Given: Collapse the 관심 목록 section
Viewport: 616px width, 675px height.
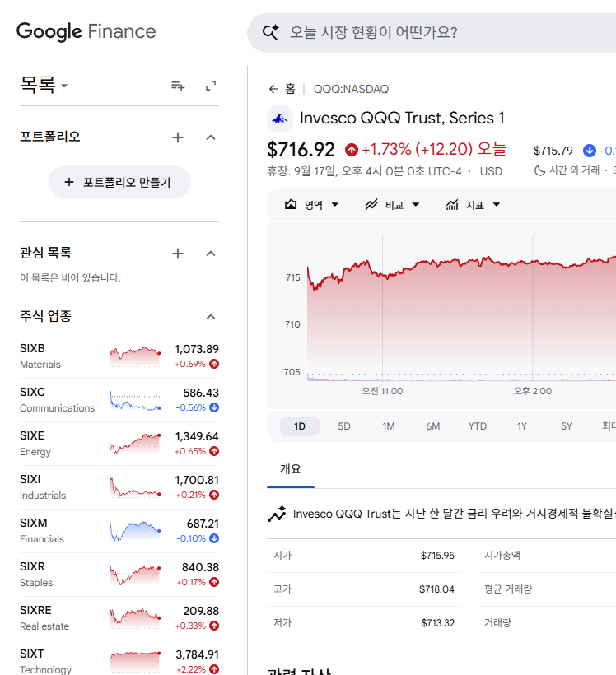Looking at the screenshot, I should tap(211, 254).
